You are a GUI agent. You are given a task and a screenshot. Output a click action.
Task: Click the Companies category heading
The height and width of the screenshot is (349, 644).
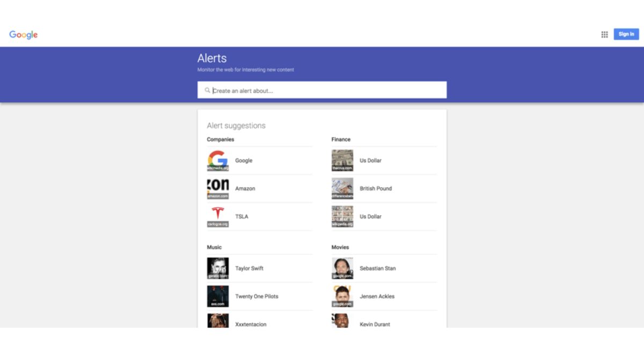221,140
